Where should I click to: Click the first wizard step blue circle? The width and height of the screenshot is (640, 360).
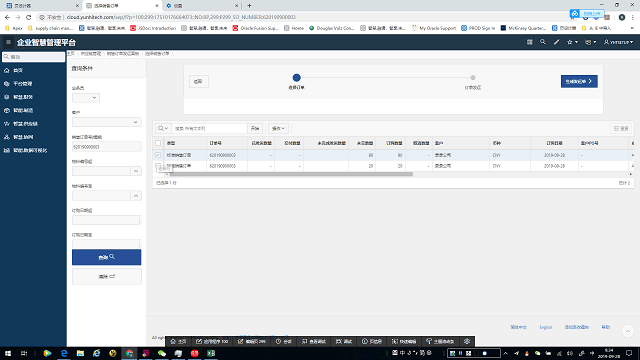(296, 77)
